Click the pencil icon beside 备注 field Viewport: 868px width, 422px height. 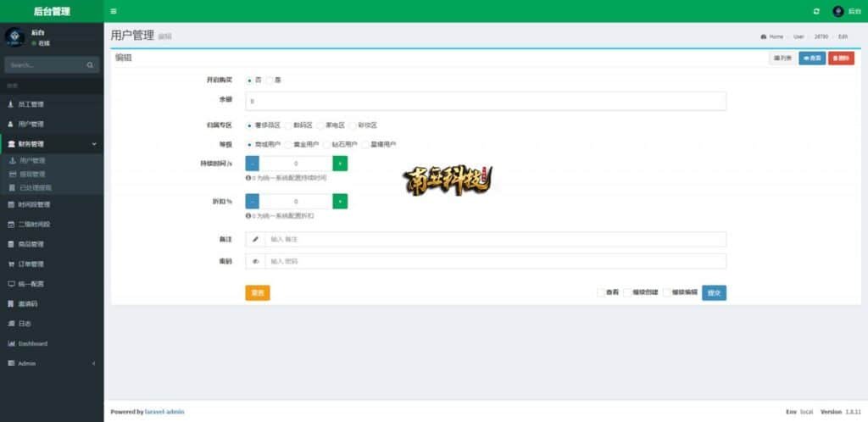255,240
